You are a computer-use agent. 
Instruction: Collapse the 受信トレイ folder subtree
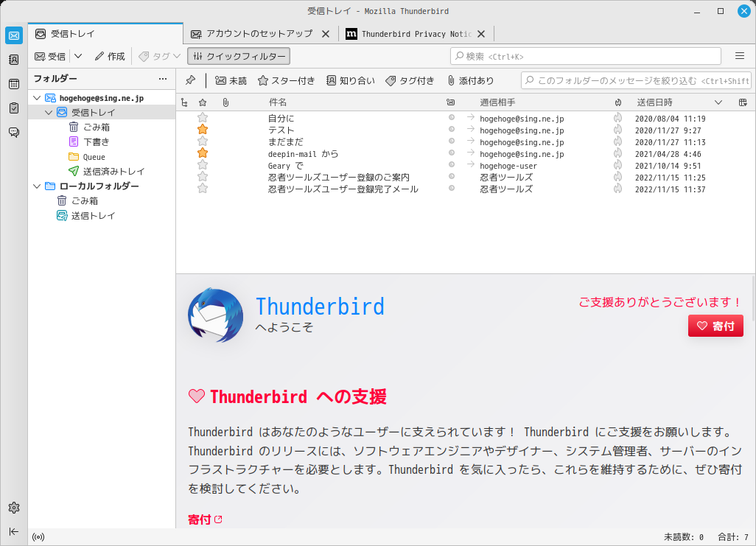pos(49,113)
